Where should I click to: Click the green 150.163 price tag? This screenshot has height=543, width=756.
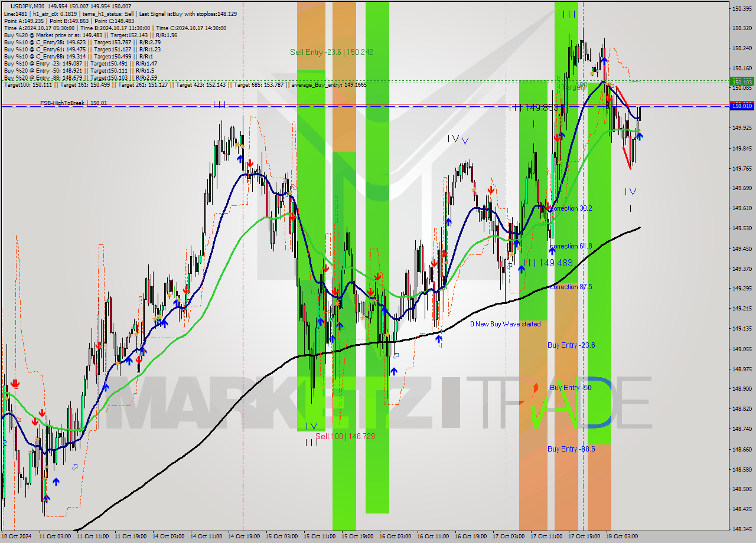(742, 81)
